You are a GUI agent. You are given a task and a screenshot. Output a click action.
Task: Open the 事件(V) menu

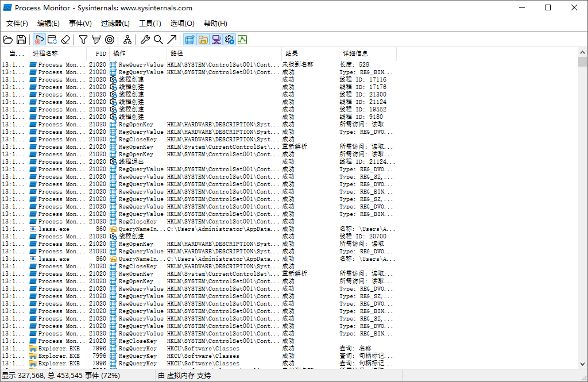click(80, 24)
